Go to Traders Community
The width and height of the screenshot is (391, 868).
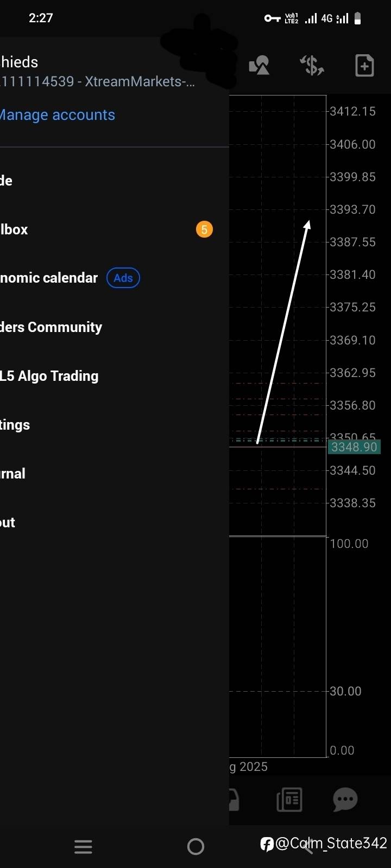point(51,327)
